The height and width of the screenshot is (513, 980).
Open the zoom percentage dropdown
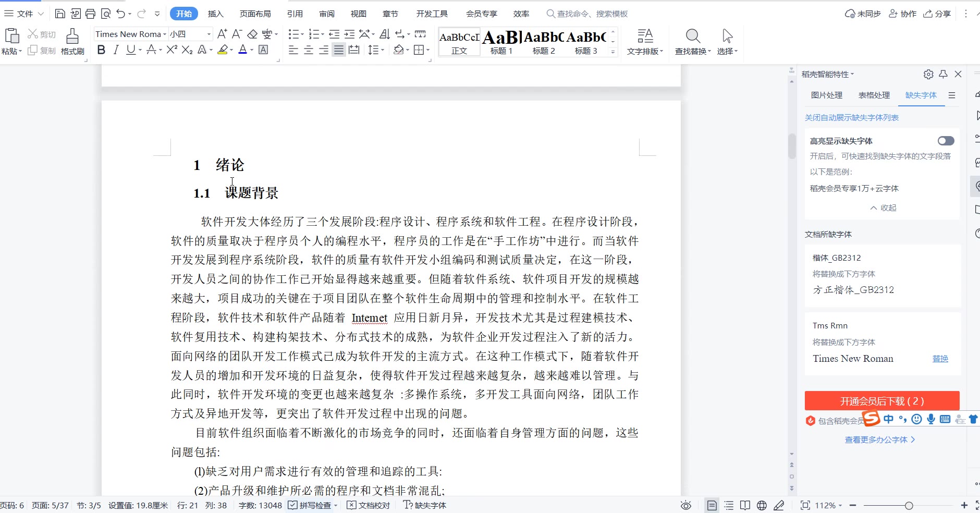[x=829, y=505]
